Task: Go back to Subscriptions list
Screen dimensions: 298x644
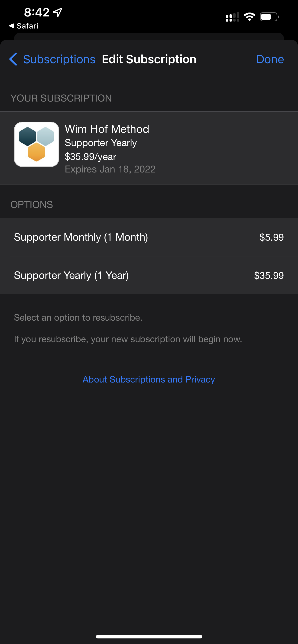Action: coord(59,59)
